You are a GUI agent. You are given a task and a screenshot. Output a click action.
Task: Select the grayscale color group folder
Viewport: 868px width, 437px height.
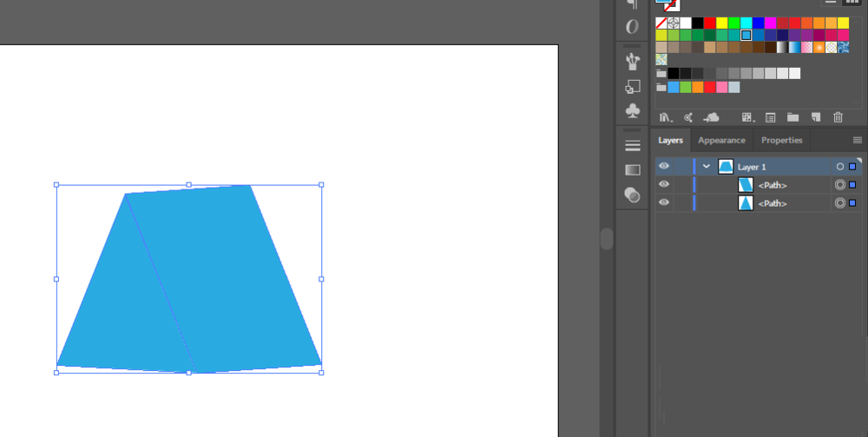point(661,74)
